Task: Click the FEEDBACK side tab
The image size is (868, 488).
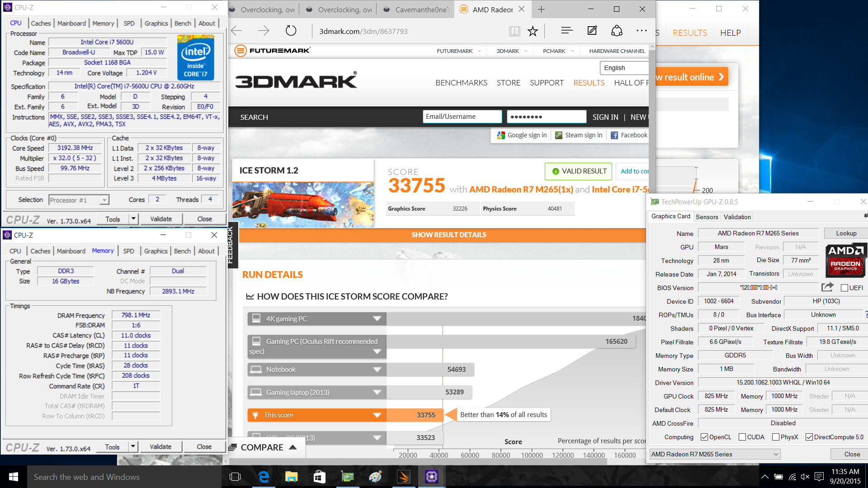Action: (231, 245)
